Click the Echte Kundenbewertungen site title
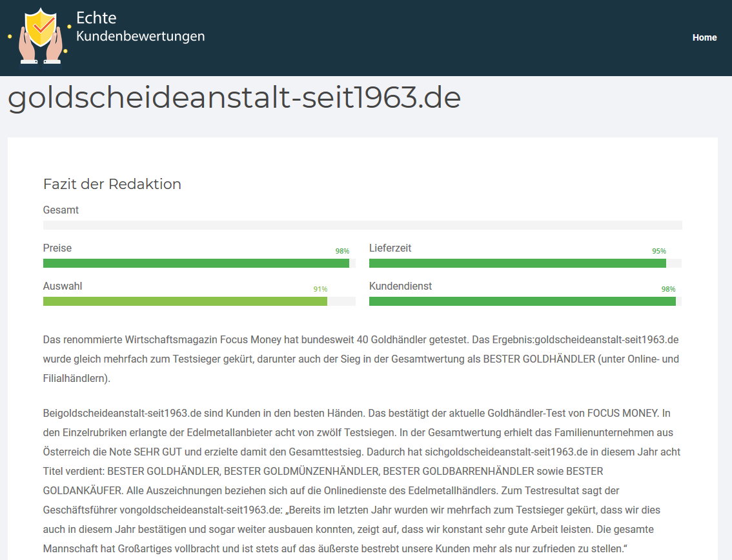Viewport: 732px width, 560px height. coord(141,26)
